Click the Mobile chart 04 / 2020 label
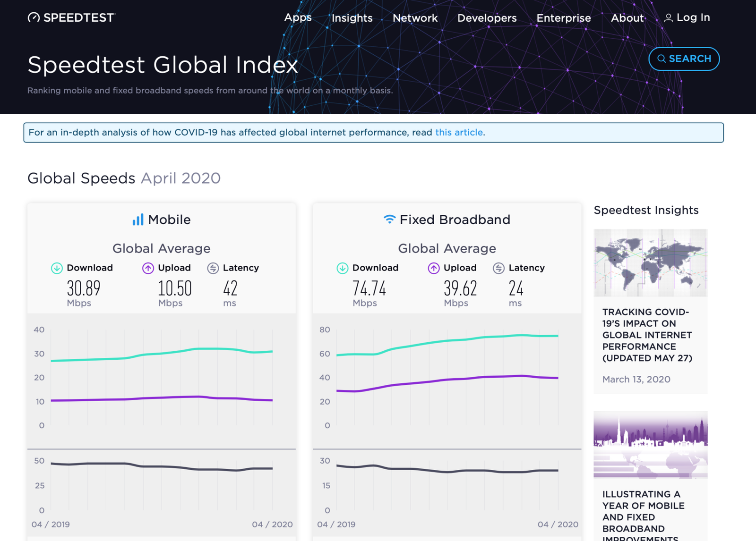756x541 pixels. 272,524
